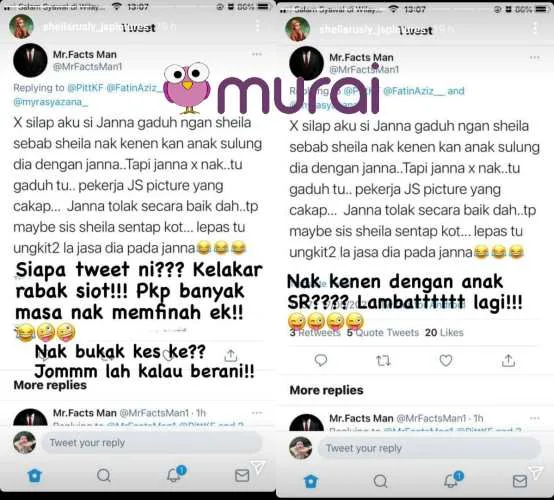The width and height of the screenshot is (554, 500).
Task: Open Home tab in left screenshot
Action: click(34, 476)
